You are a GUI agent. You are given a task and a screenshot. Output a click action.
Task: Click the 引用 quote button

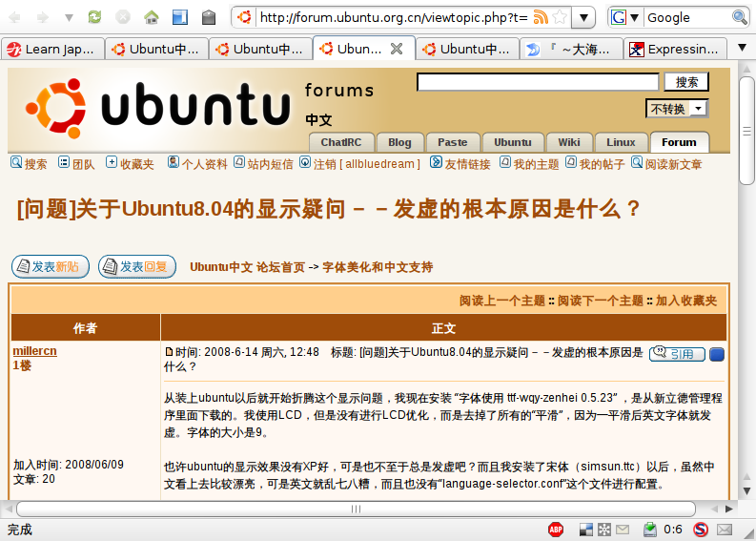(x=677, y=354)
